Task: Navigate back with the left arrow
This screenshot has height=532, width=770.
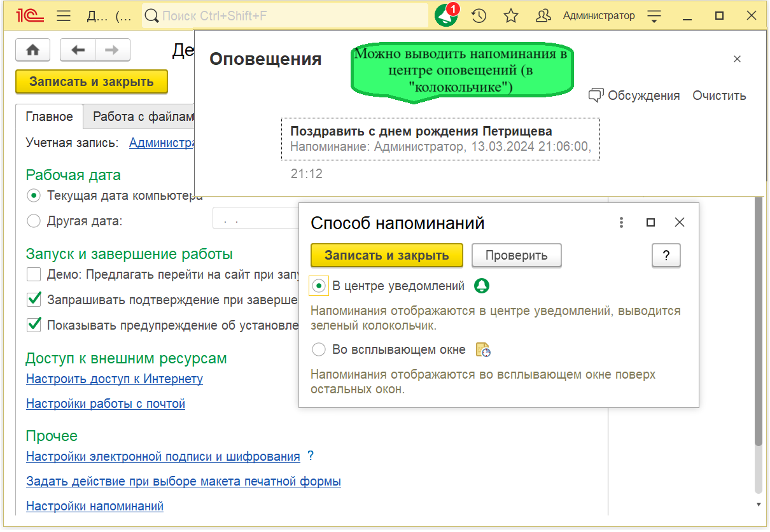Action: (x=78, y=50)
